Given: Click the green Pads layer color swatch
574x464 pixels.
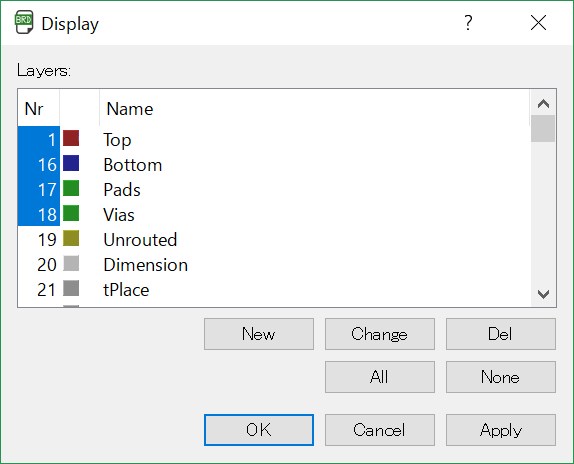Looking at the screenshot, I should pos(71,188).
